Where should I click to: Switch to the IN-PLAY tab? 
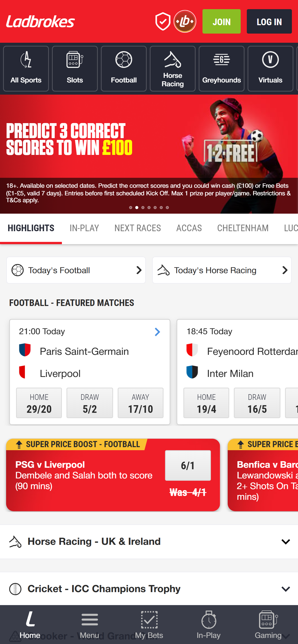pos(84,228)
